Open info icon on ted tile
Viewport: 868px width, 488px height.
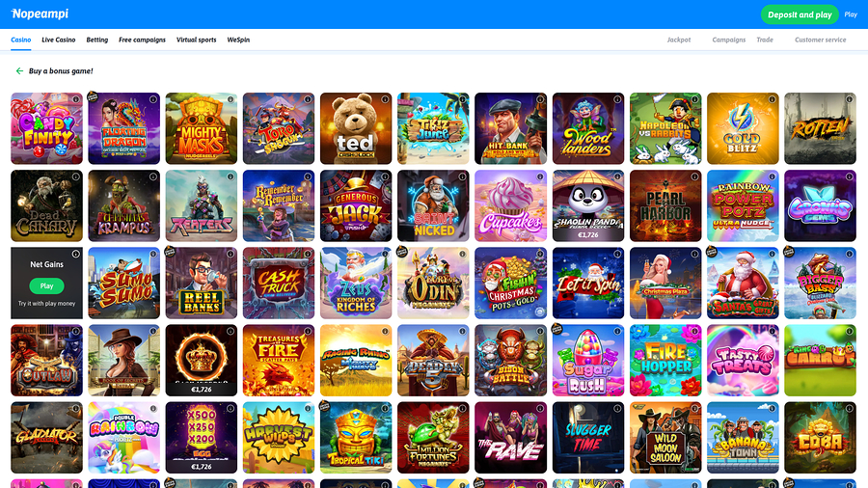pyautogui.click(x=385, y=99)
